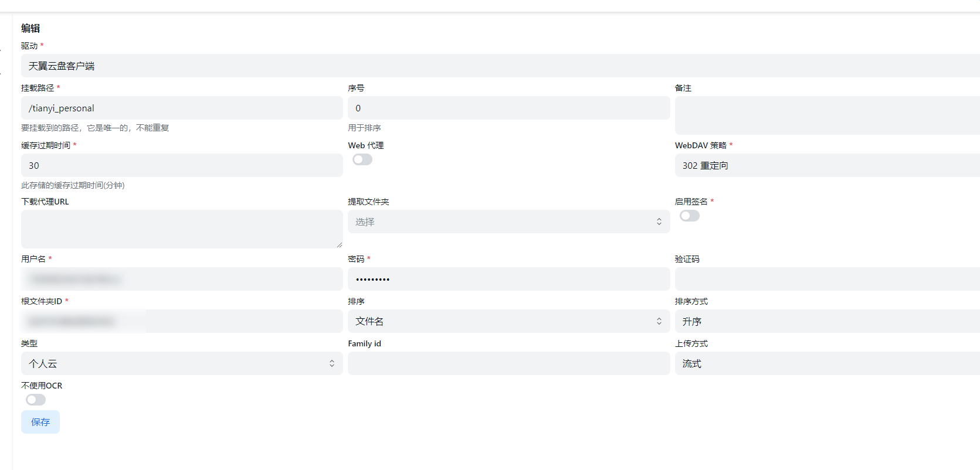Viewport: 980px width, 470px height.
Task: Expand the 类型 dropdown showing 个人云
Action: pyautogui.click(x=182, y=363)
